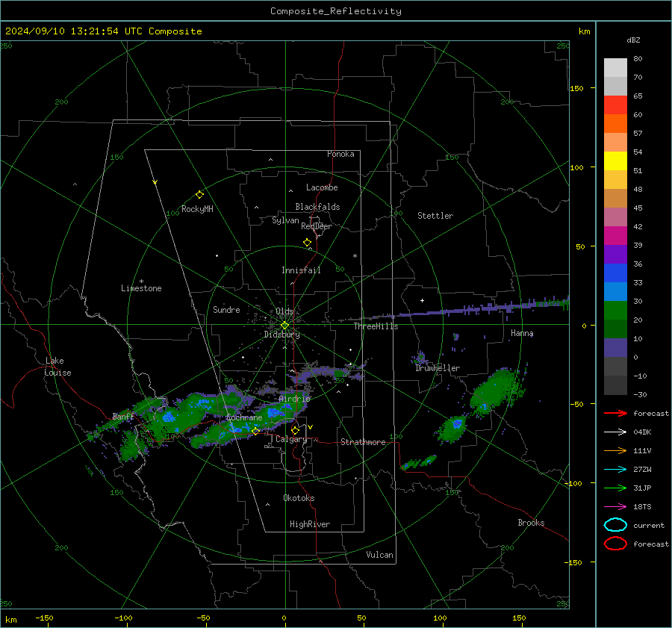
Task: Click the Innisfail label
Action: click(301, 270)
